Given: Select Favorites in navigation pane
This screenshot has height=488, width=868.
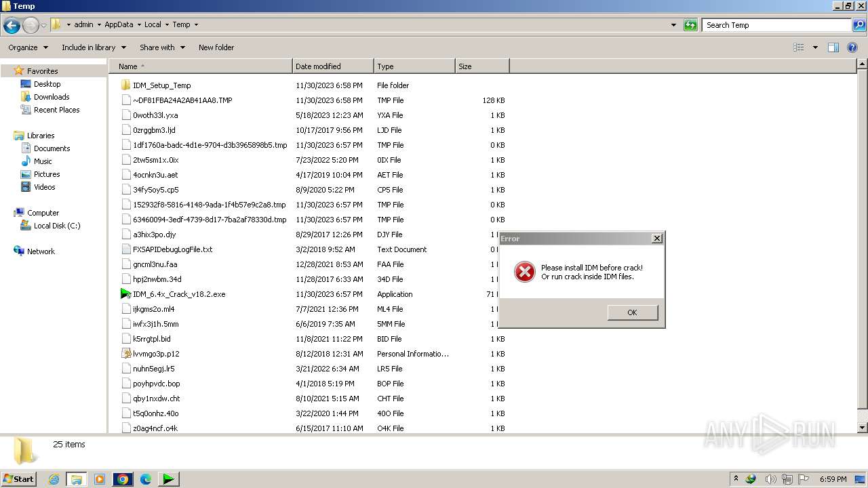Looking at the screenshot, I should 42,71.
